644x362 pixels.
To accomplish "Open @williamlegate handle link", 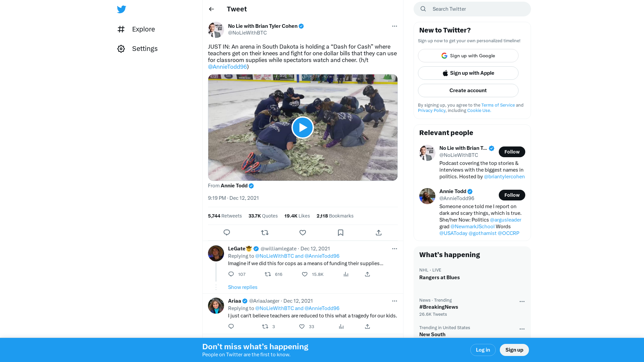I will [278, 249].
